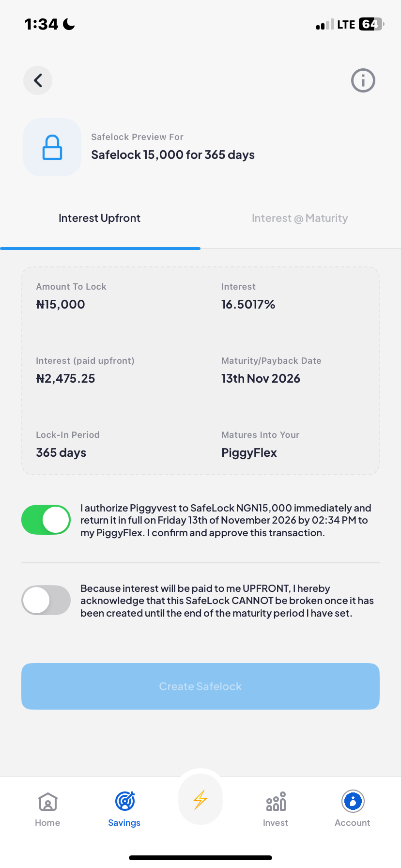The width and height of the screenshot is (401, 868).
Task: Select the Interest Upfront tab
Action: pyautogui.click(x=99, y=218)
